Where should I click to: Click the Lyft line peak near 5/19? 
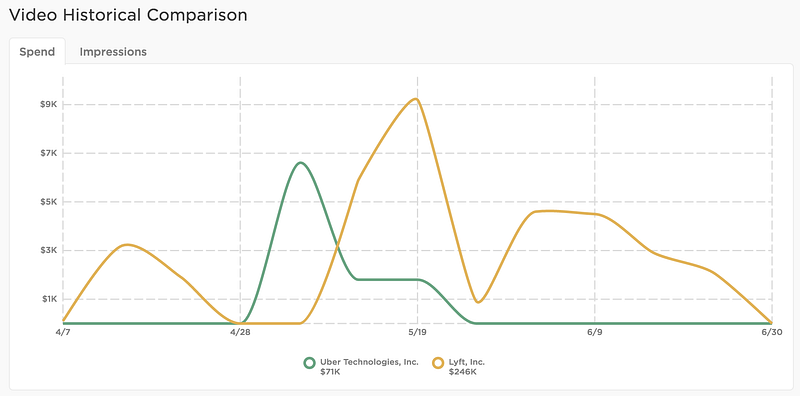click(416, 99)
